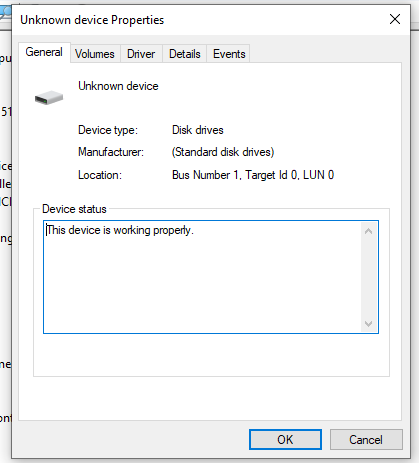Open the Events tab
This screenshot has height=463, width=419.
pos(229,54)
